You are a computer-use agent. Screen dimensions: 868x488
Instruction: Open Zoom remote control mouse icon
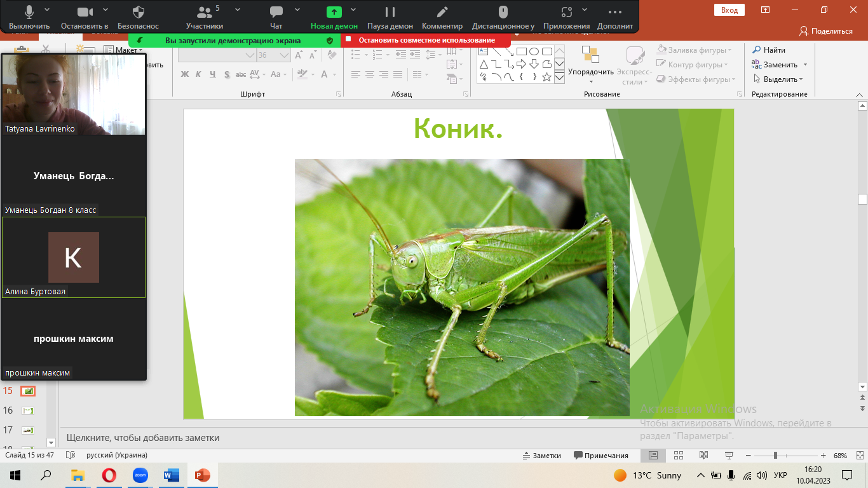coord(503,13)
